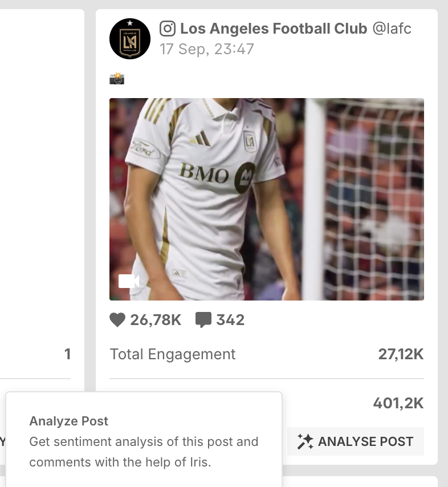Click the 26,78K likes count
Viewport: 448px width, 487px height.
click(x=156, y=320)
